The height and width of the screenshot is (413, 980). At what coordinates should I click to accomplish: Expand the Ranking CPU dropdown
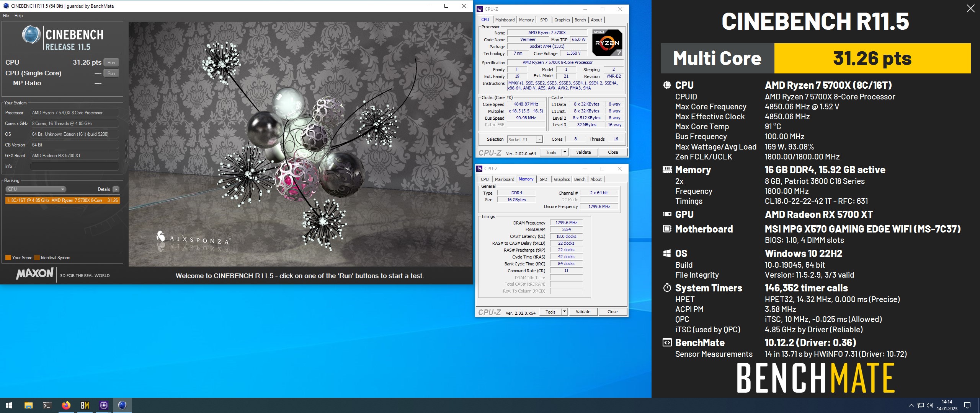[36, 189]
